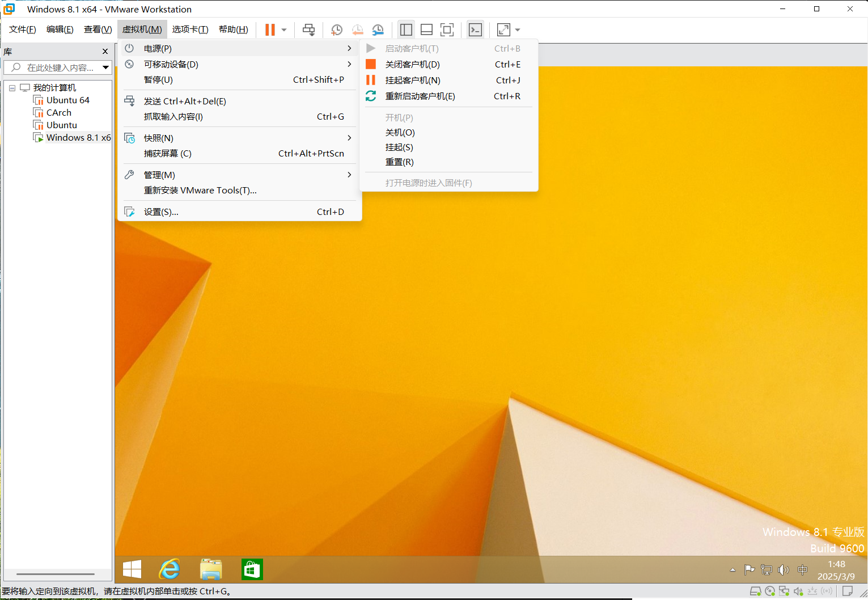Open the Windows Store in guest taskbar
Viewport: 868px width, 600px height.
[x=252, y=569]
